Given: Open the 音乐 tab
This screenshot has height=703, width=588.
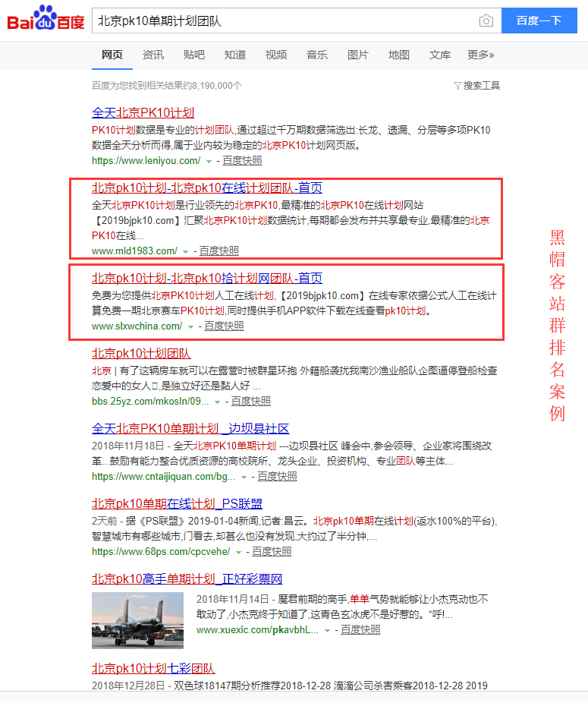Looking at the screenshot, I should click(317, 55).
